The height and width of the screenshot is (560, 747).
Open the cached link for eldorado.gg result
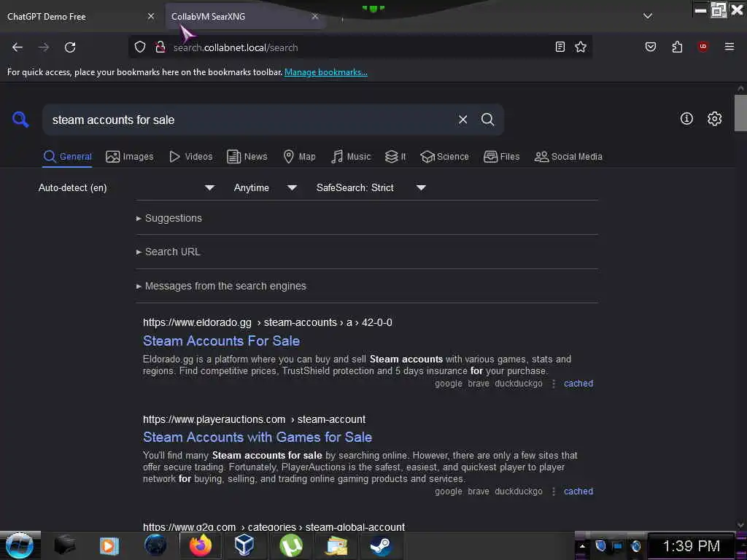(578, 384)
